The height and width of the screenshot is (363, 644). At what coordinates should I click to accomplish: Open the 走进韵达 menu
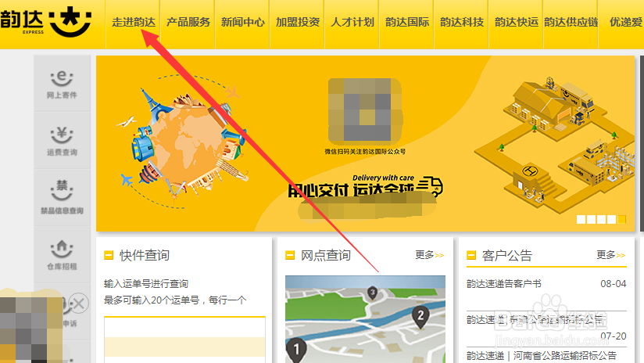(x=134, y=22)
